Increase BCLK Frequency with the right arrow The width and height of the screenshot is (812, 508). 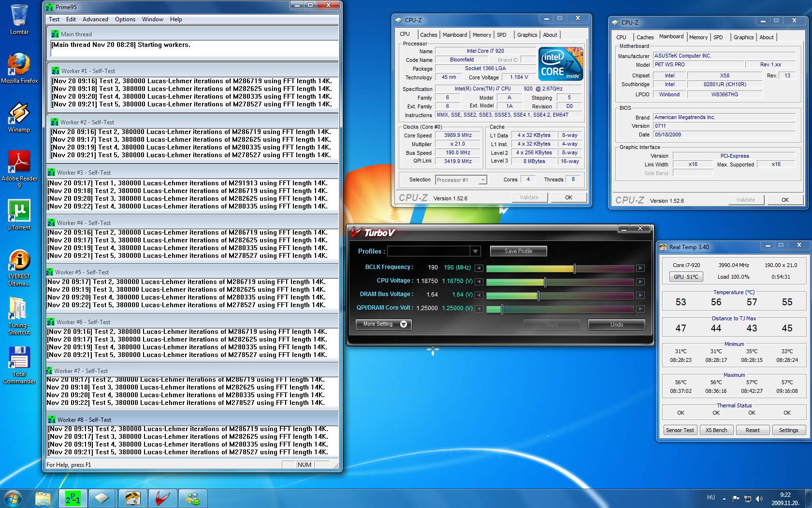(x=640, y=268)
